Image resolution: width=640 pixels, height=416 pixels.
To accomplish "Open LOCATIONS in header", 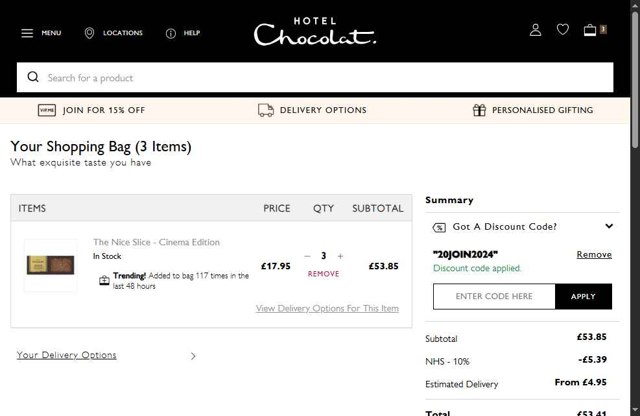I will pos(123,33).
